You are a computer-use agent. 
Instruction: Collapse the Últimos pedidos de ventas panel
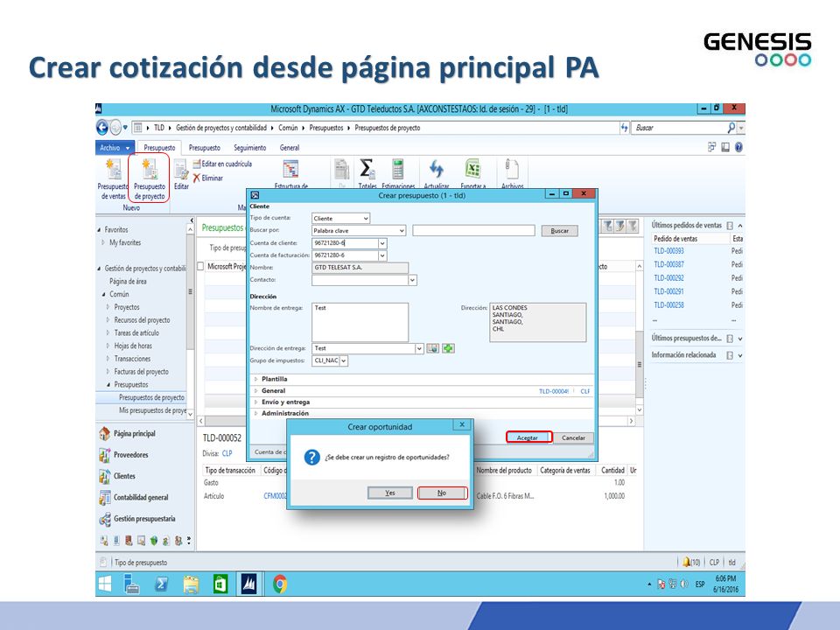pos(740,226)
